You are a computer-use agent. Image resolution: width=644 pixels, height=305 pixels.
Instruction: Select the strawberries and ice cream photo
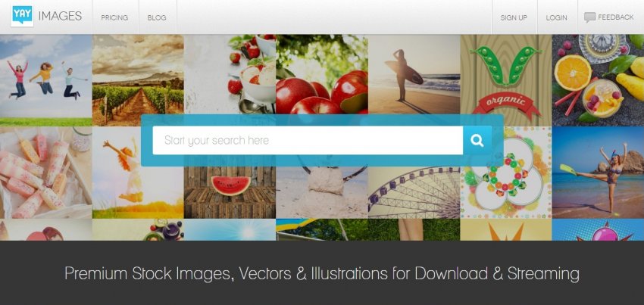[230, 74]
